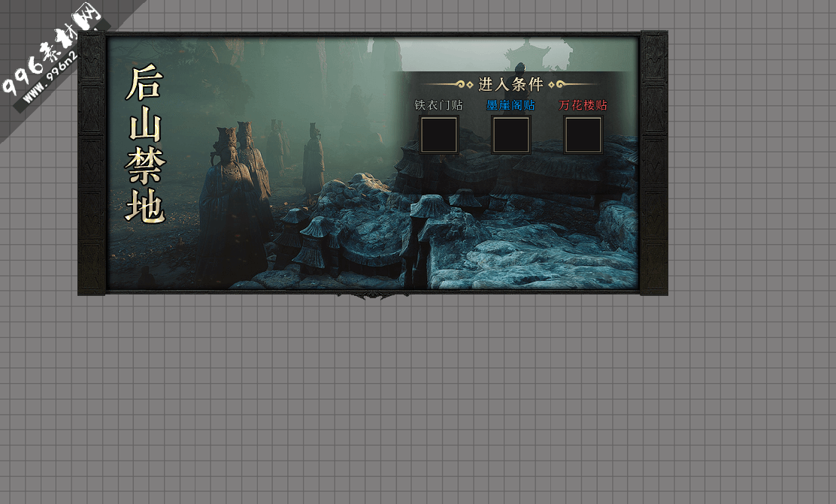Click the 后山禁地 vertical title

pyautogui.click(x=145, y=144)
